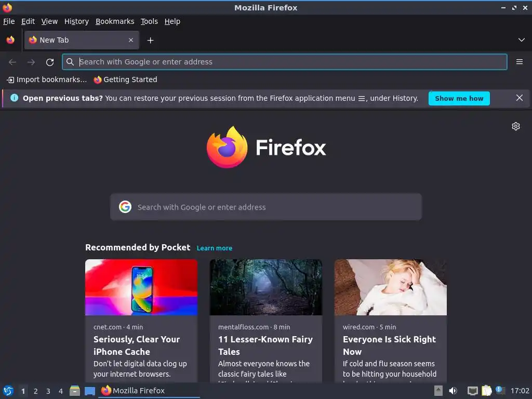Click the mentalfloss.com · 8 min source text

(x=254, y=327)
